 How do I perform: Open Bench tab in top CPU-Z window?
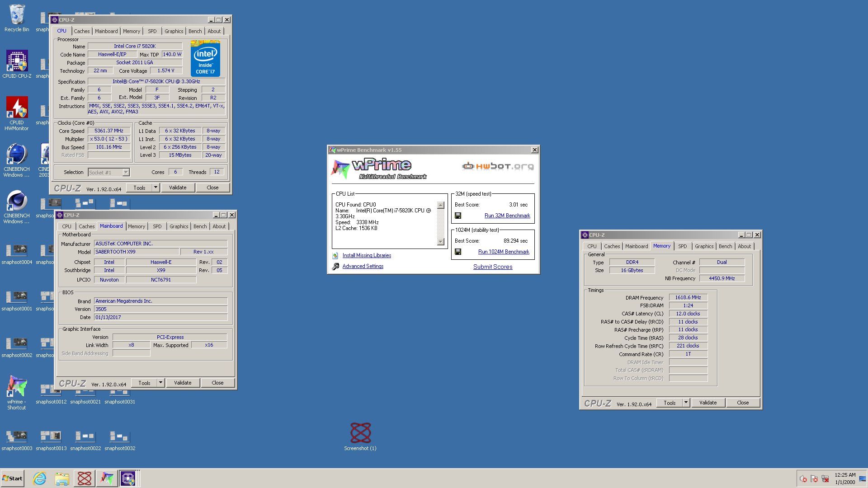(x=195, y=31)
